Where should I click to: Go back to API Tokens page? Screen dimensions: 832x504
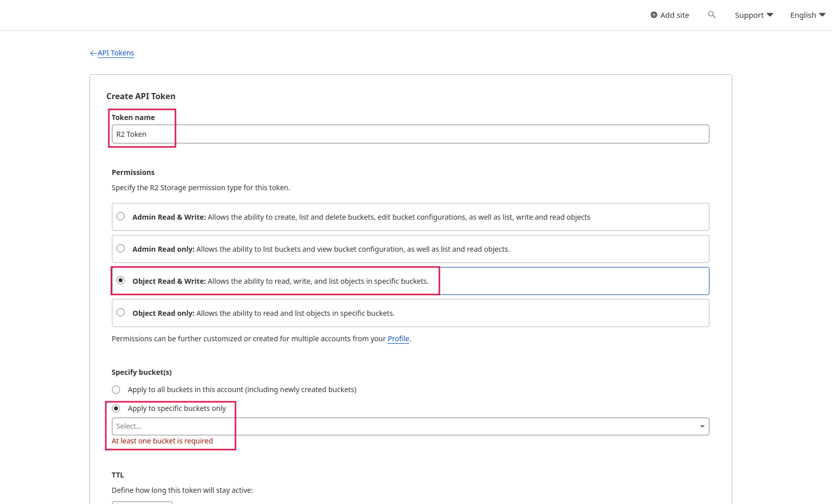pyautogui.click(x=116, y=53)
